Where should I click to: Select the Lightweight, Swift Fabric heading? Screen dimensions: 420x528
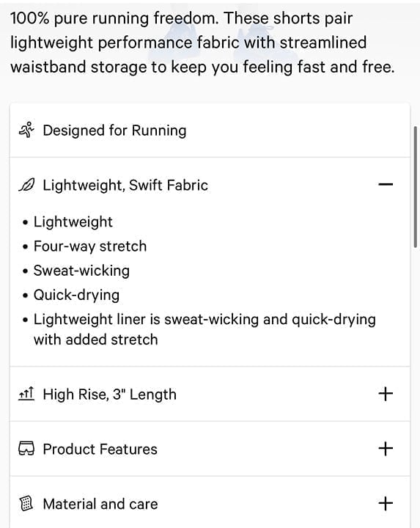pyautogui.click(x=125, y=186)
